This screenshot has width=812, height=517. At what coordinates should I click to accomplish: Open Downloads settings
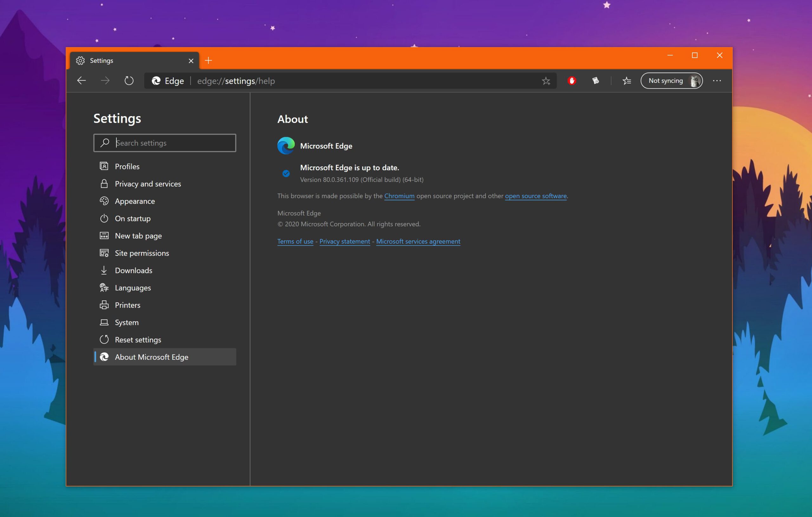165,271
